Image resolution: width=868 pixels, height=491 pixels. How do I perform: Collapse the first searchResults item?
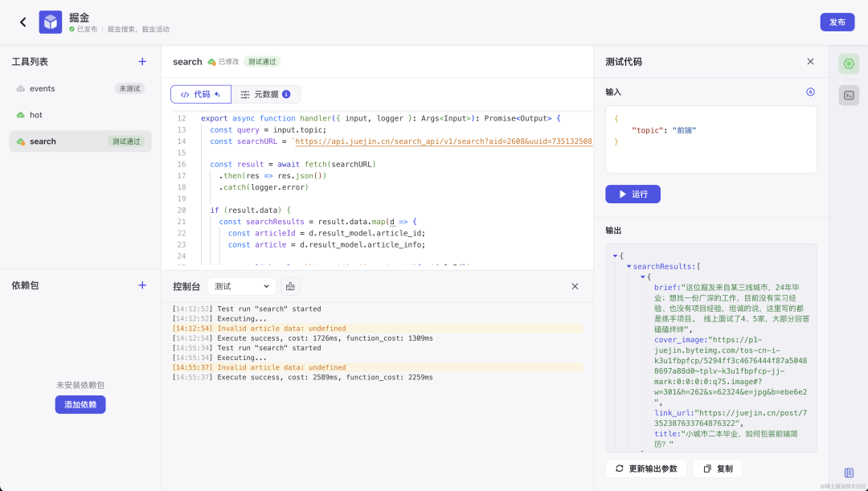pyautogui.click(x=643, y=276)
